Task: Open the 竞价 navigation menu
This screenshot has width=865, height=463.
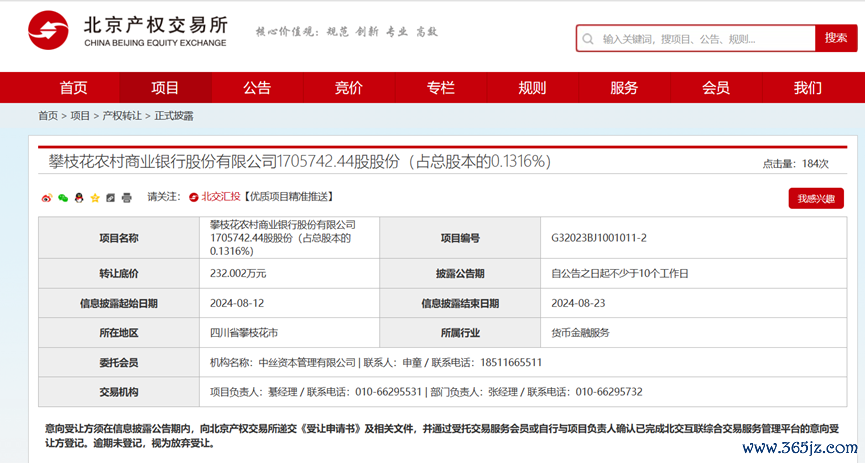Action: point(349,87)
